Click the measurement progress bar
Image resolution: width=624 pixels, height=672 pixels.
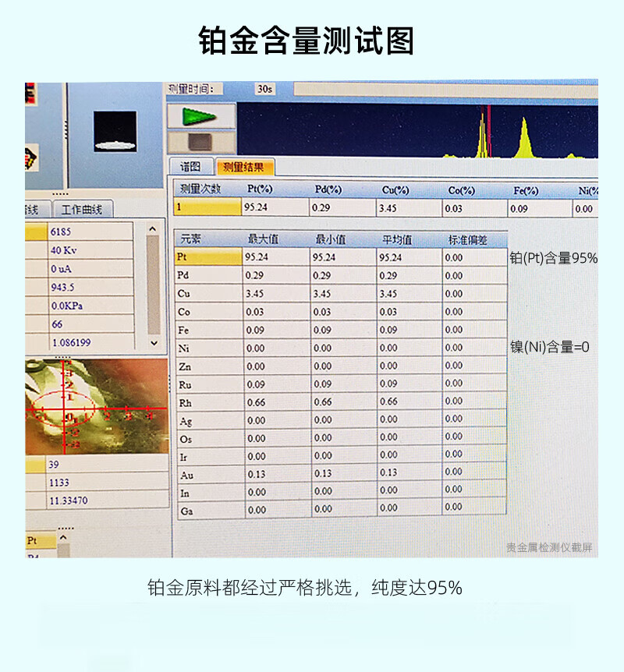[445, 90]
